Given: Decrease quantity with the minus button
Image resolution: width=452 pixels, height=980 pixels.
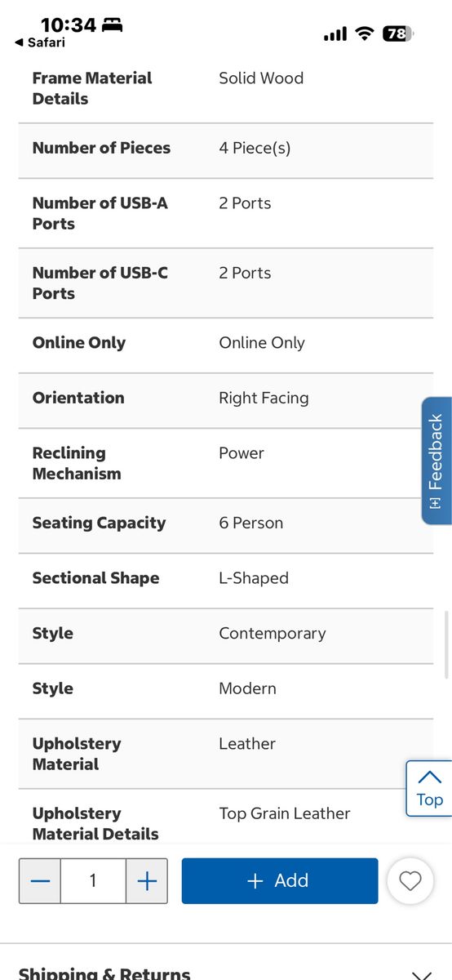Looking at the screenshot, I should [x=40, y=880].
